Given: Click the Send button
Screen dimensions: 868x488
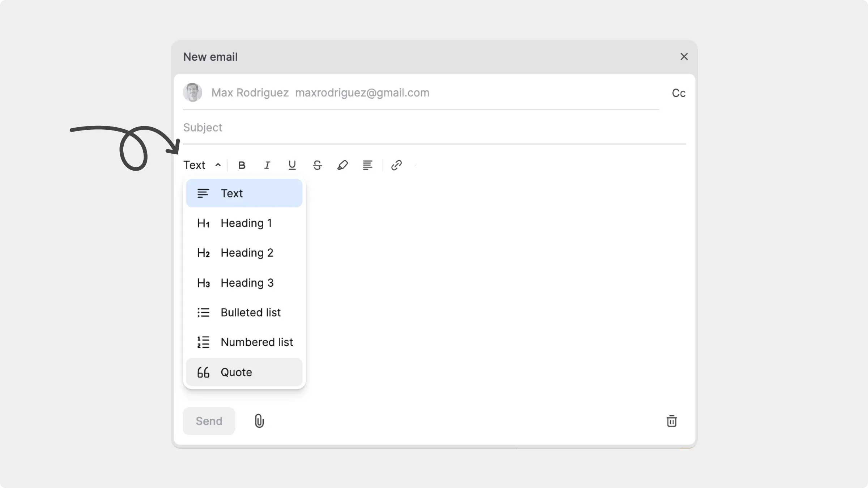Looking at the screenshot, I should point(209,421).
